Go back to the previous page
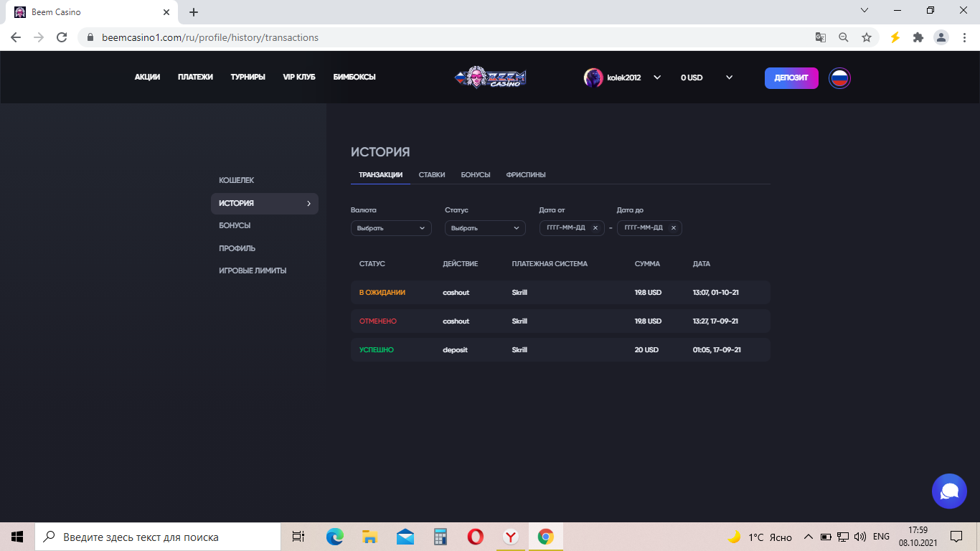This screenshot has width=980, height=551. (16, 37)
